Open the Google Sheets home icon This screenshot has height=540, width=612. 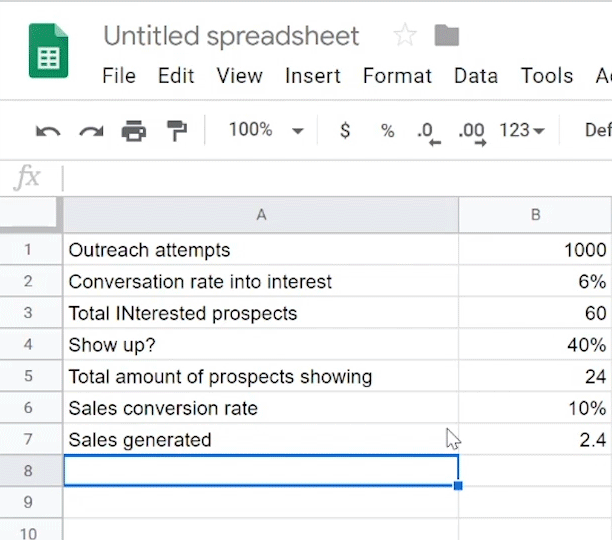tap(47, 55)
